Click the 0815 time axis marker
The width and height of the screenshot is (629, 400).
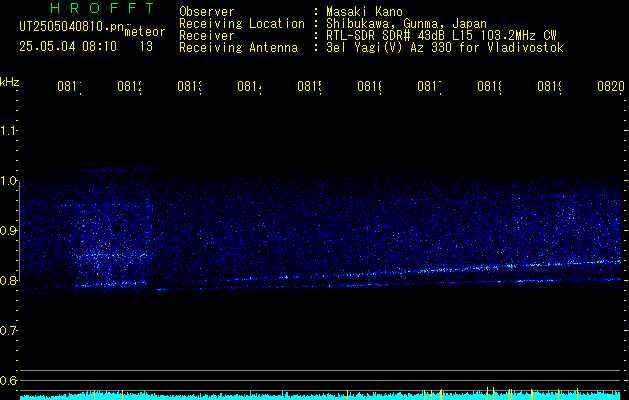(309, 87)
